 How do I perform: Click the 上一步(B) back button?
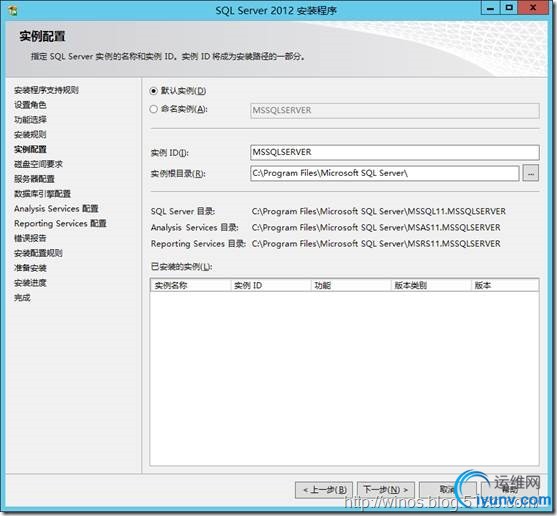pyautogui.click(x=324, y=490)
